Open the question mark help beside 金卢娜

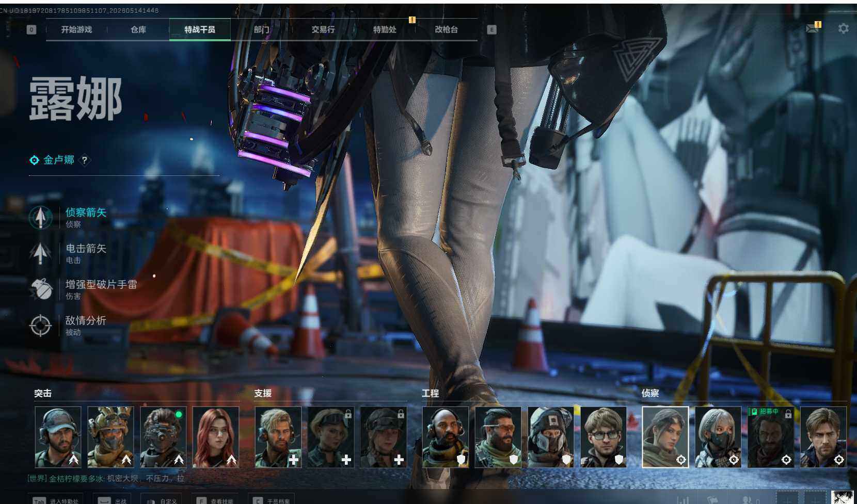coord(85,160)
